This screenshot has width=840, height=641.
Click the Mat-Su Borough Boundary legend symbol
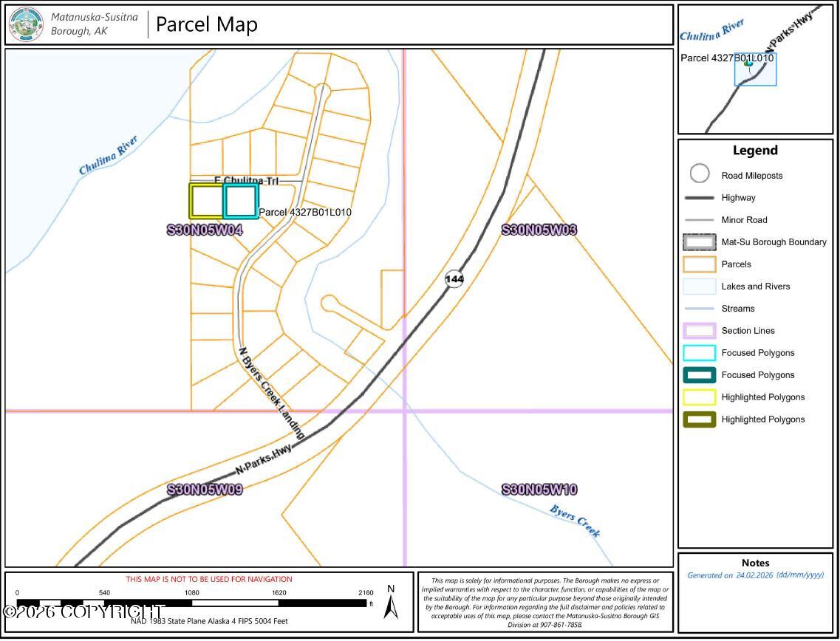tap(699, 242)
